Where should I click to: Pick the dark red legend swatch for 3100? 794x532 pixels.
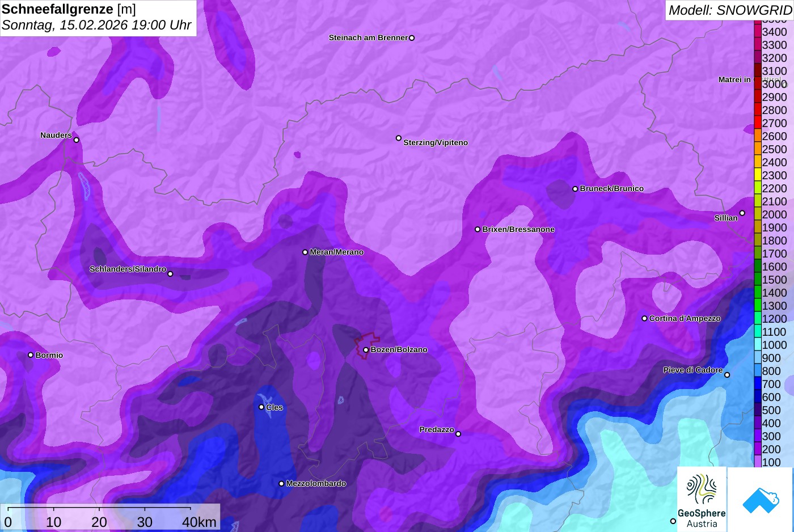coord(758,71)
